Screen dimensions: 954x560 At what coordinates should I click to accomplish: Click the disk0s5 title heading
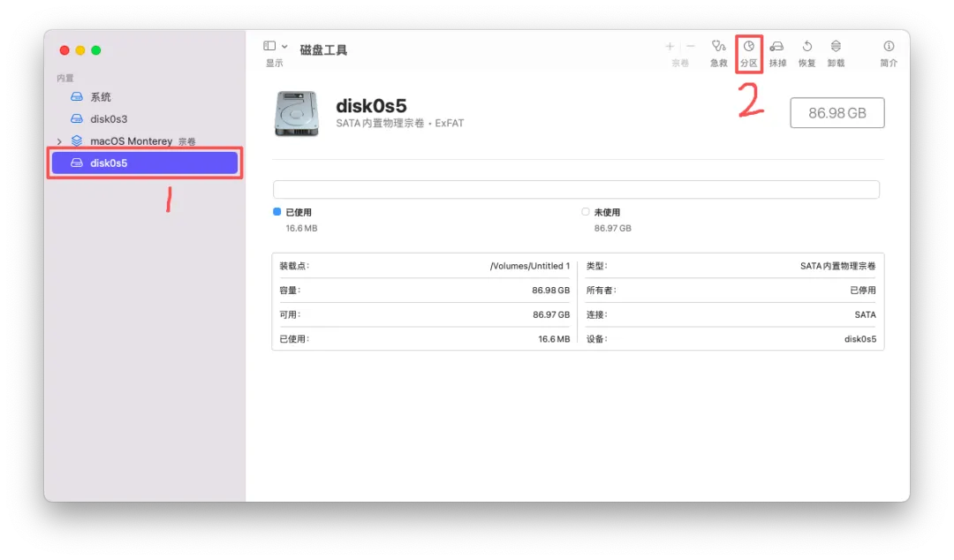371,106
